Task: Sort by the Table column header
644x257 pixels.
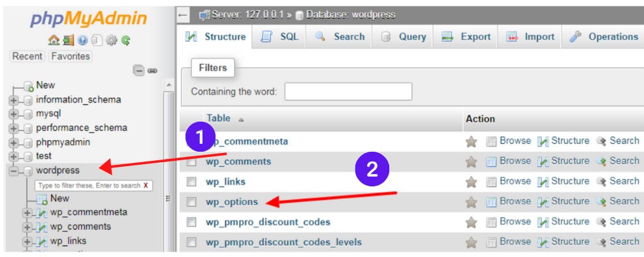Action: (x=218, y=118)
